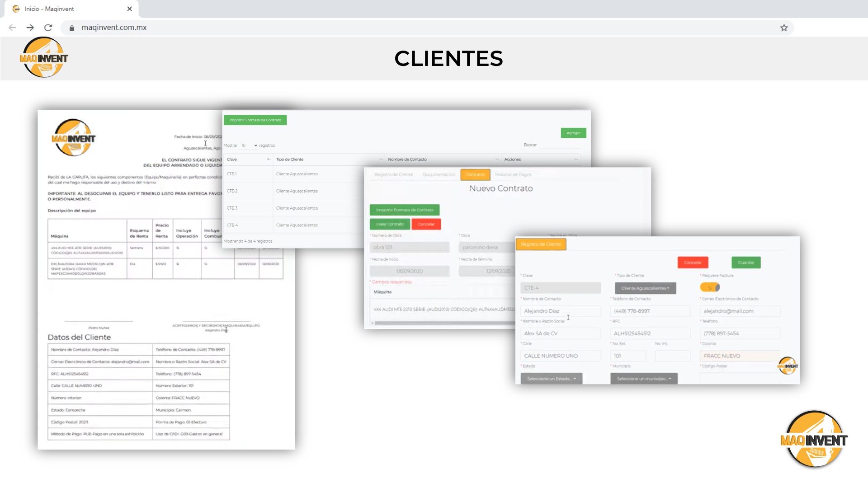Toggle the Requiere Factura switch

click(710, 288)
